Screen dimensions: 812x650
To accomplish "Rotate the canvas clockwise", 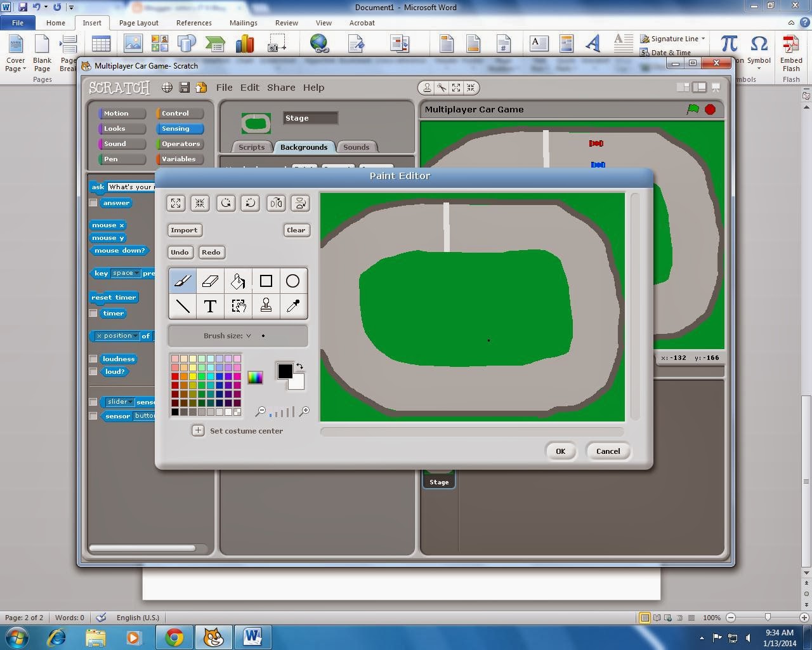I will pos(226,203).
